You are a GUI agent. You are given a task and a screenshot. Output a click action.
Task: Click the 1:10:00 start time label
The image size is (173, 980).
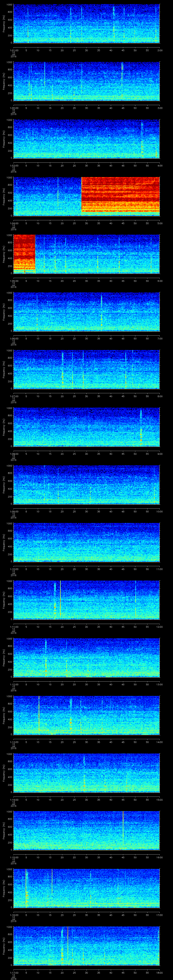[x=14, y=569]
